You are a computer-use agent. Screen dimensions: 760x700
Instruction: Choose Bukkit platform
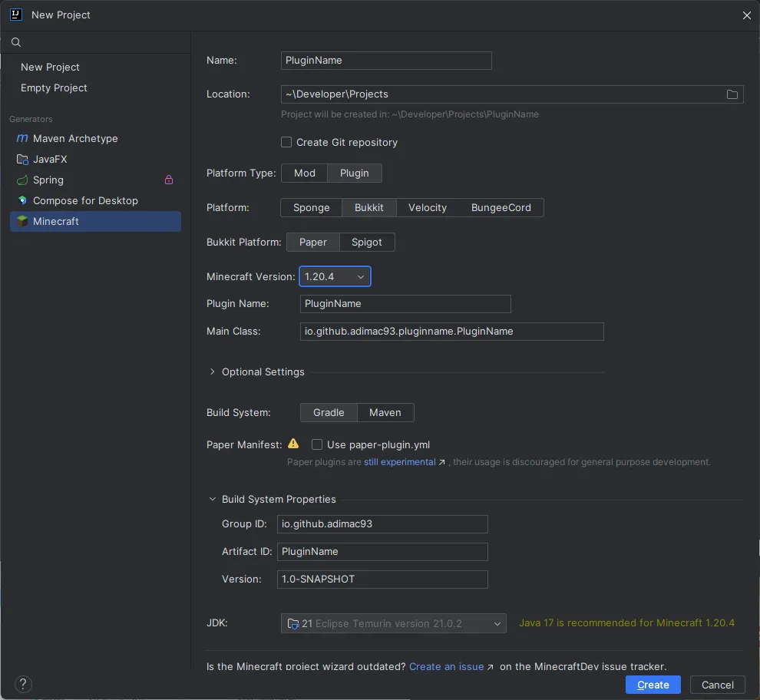(x=368, y=207)
